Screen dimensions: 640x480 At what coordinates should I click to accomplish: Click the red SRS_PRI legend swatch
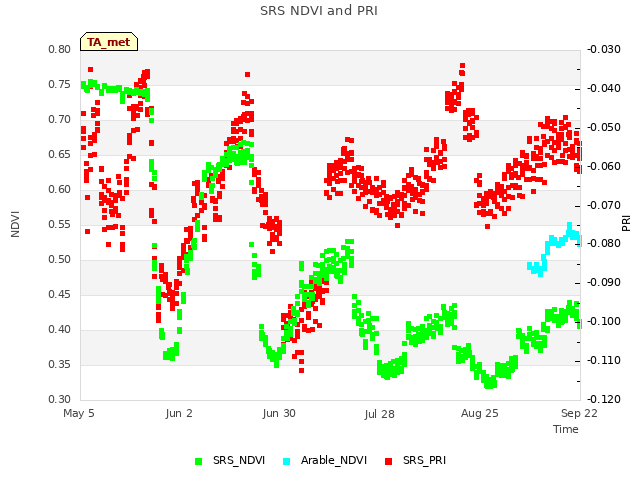tap(389, 462)
